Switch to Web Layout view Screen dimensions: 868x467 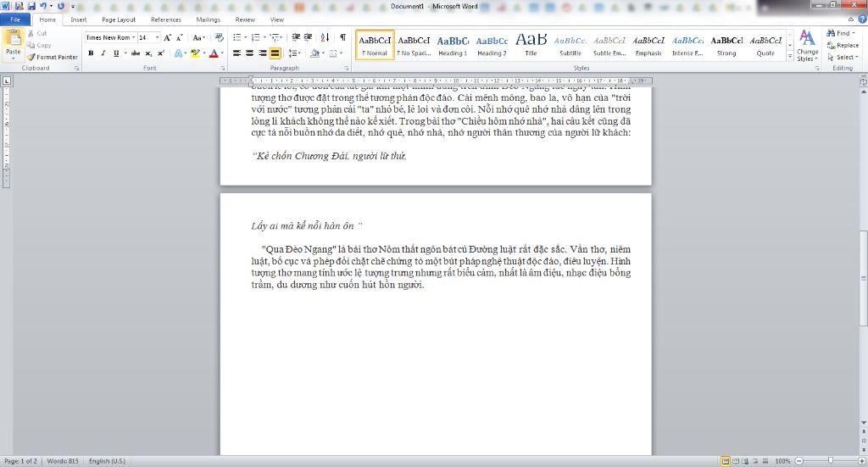click(745, 461)
